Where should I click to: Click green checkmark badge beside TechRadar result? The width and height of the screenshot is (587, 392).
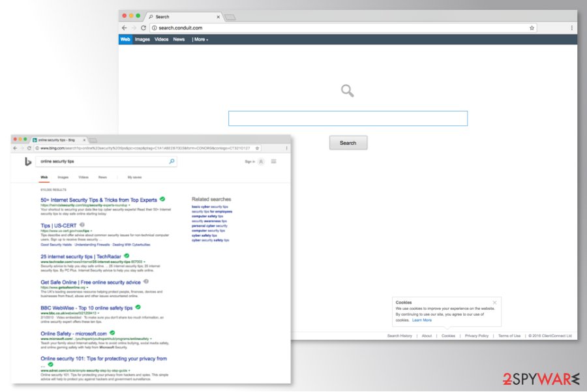(127, 256)
